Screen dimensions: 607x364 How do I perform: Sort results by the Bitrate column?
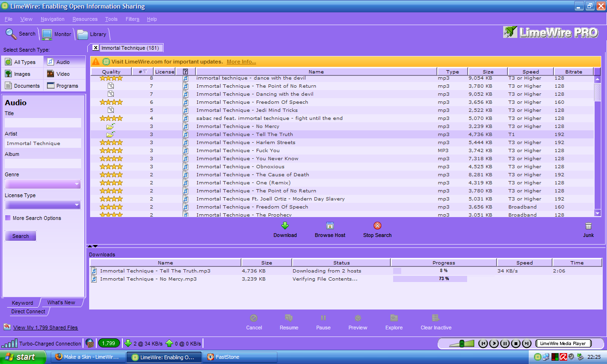tap(573, 72)
